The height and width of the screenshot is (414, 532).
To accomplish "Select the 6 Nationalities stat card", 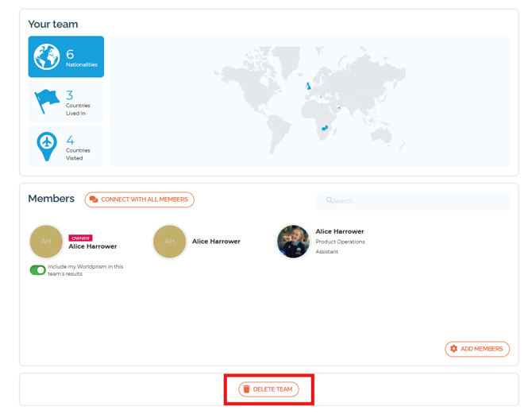I will point(66,56).
